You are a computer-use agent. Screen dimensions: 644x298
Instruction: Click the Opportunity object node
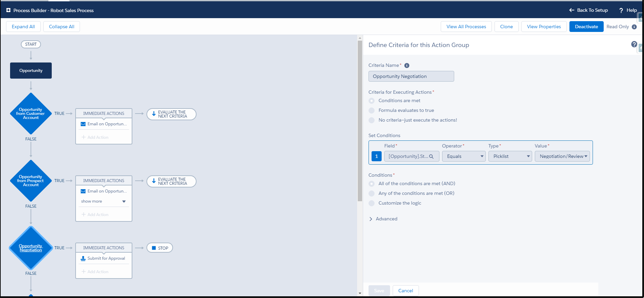tap(31, 71)
